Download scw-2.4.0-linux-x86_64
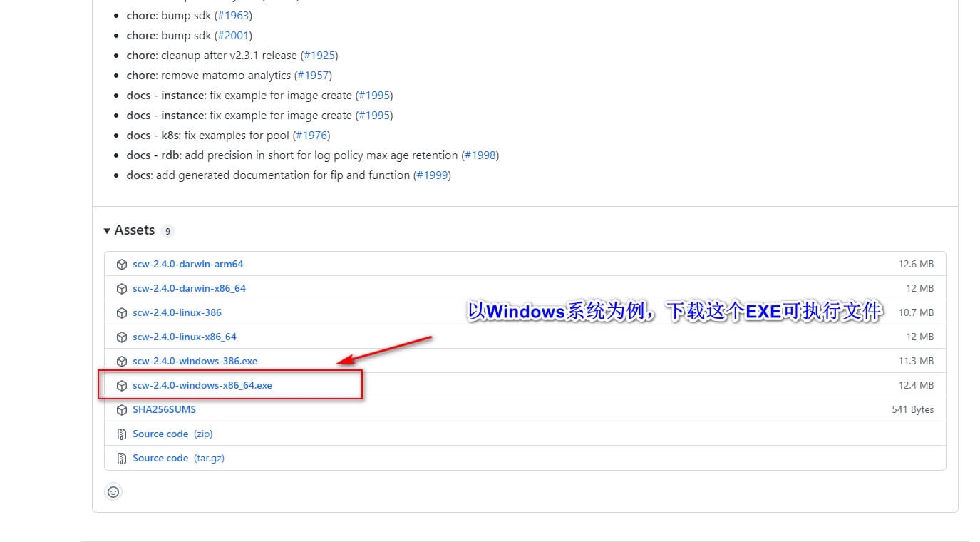980x542 pixels. 185,337
